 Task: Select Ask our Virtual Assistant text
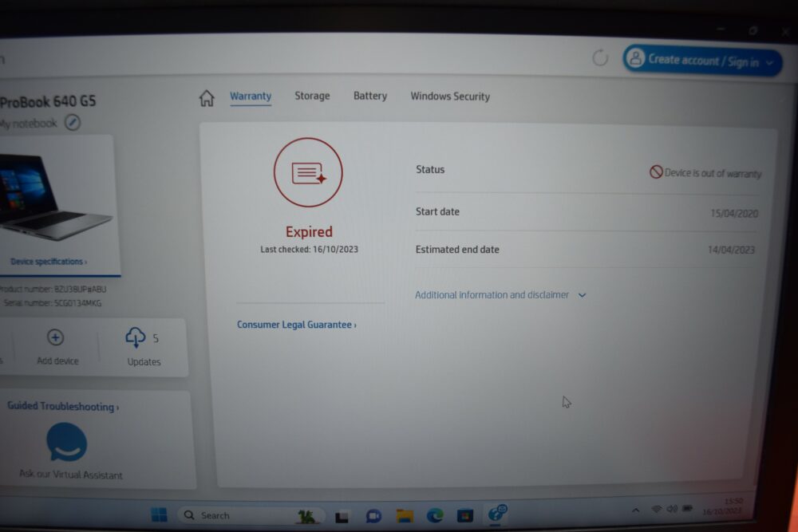(x=71, y=475)
